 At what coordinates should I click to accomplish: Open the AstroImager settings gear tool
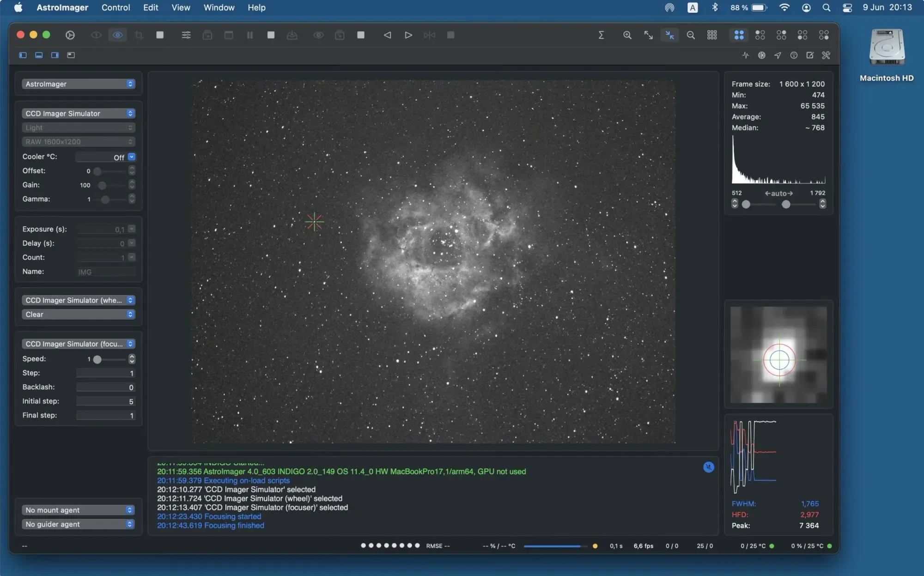(70, 35)
